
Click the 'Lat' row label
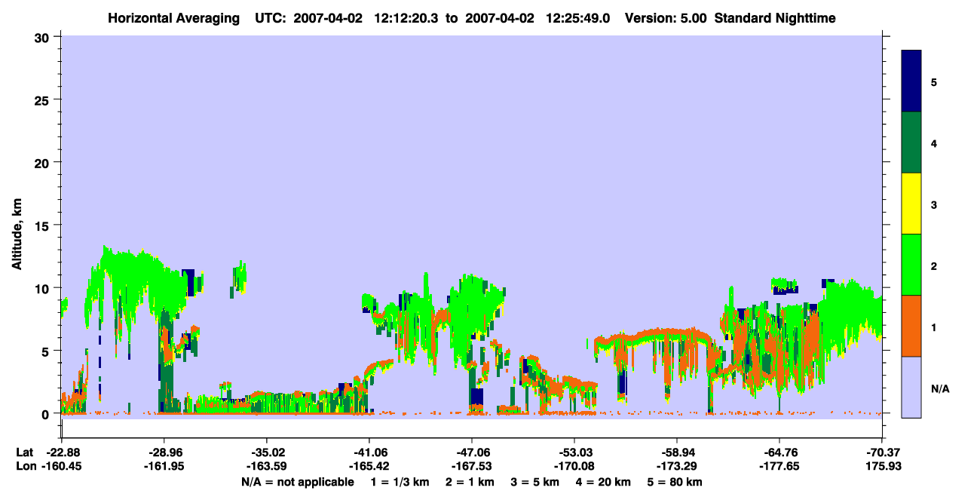[x=25, y=452]
